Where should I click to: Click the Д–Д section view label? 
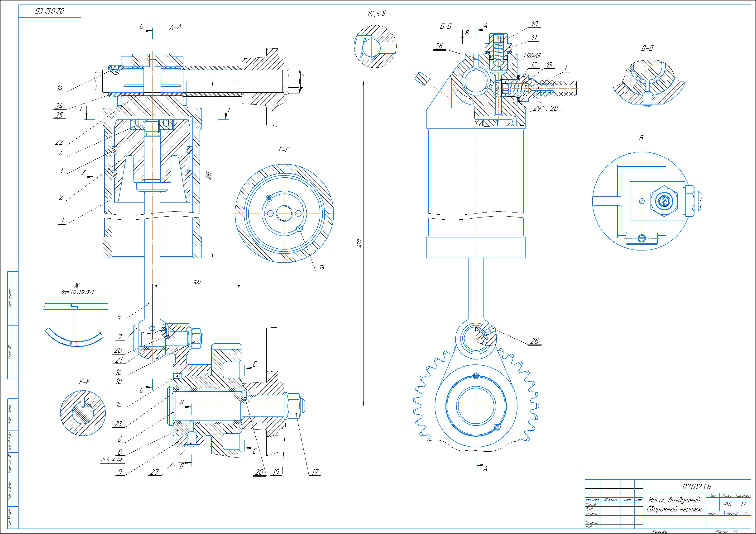647,48
